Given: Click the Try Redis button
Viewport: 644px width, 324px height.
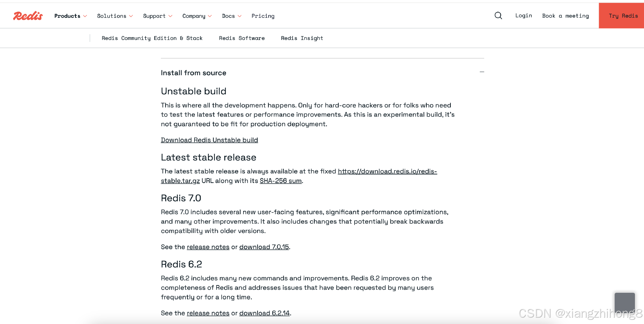Looking at the screenshot, I should tap(623, 15).
